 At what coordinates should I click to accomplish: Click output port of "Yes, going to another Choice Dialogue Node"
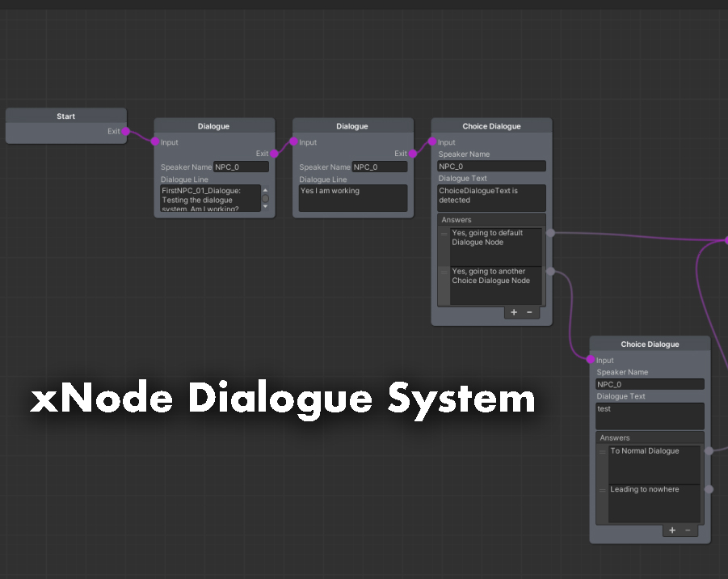(x=549, y=272)
